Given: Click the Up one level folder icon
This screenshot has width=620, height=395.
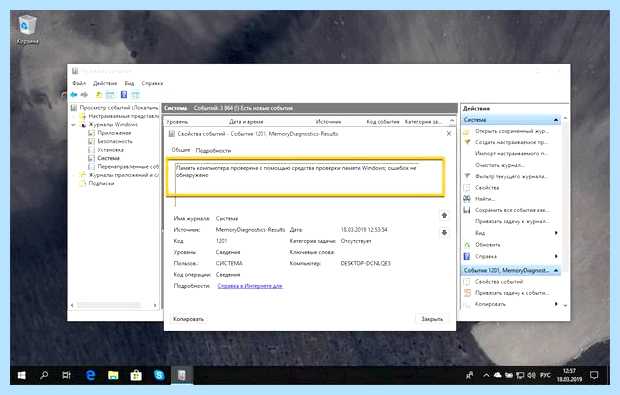Looking at the screenshot, I should point(99,95).
